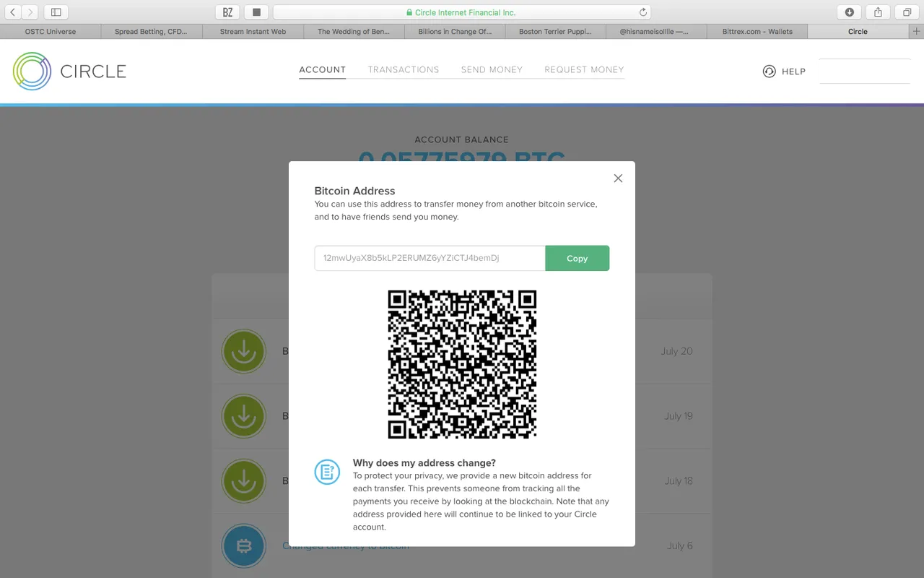Click the Help headset icon
924x578 pixels.
coord(770,72)
